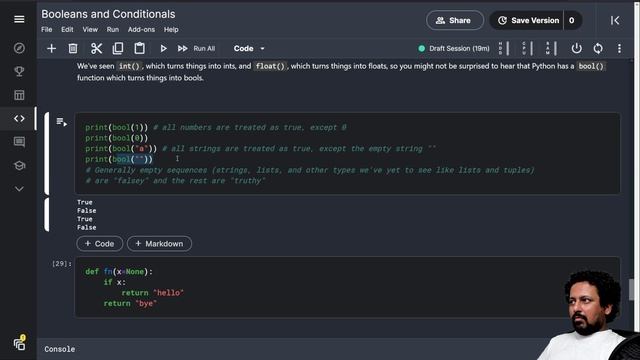Open the Code cell type dropdown
Screen dimensions: 640x360
249,49
